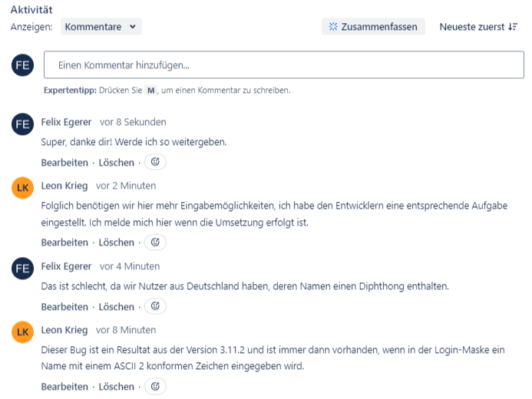Open Felix Egerer name on 'vor 4 Minuten' comment
The width and height of the screenshot is (532, 399).
click(66, 266)
